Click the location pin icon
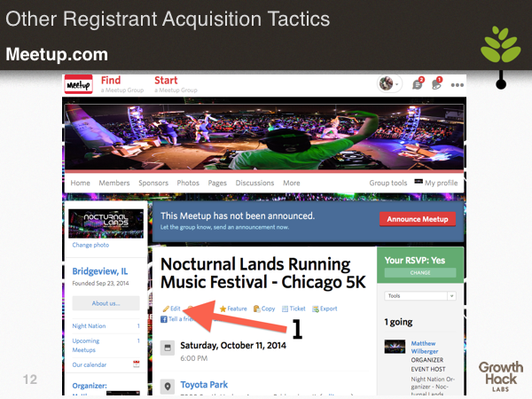 (168, 387)
